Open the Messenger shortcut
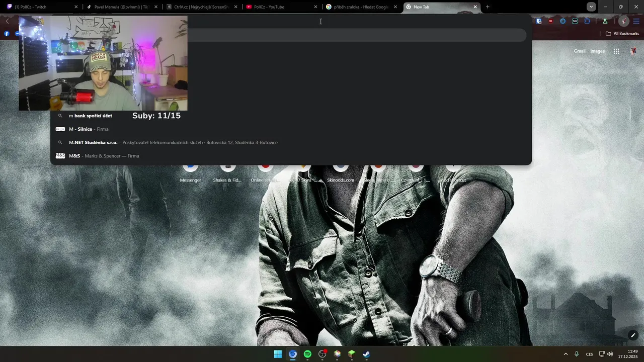Image resolution: width=644 pixels, height=362 pixels. [x=190, y=173]
